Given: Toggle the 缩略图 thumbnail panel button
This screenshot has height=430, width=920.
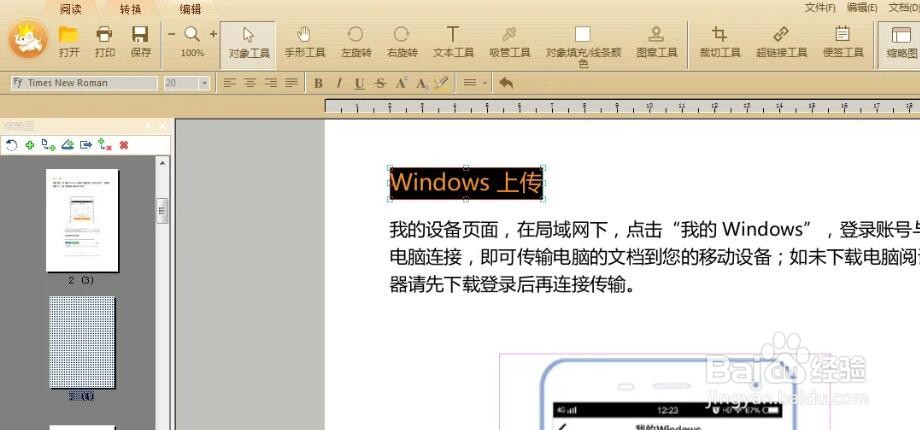Looking at the screenshot, I should [901, 43].
